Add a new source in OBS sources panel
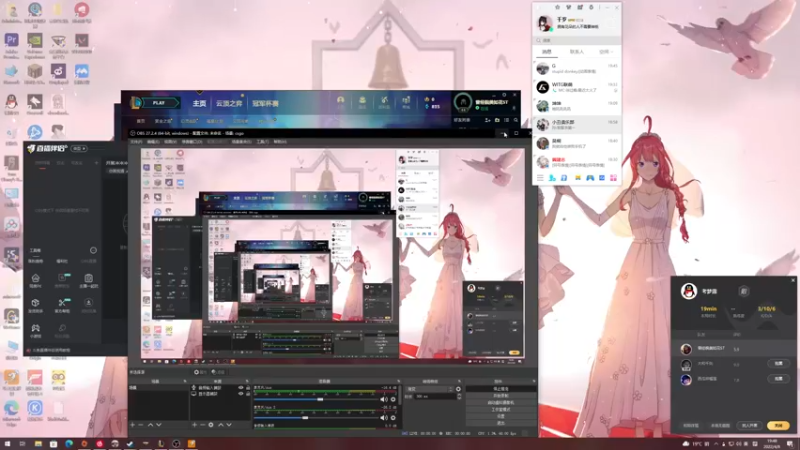The image size is (800, 450). pyautogui.click(x=194, y=424)
